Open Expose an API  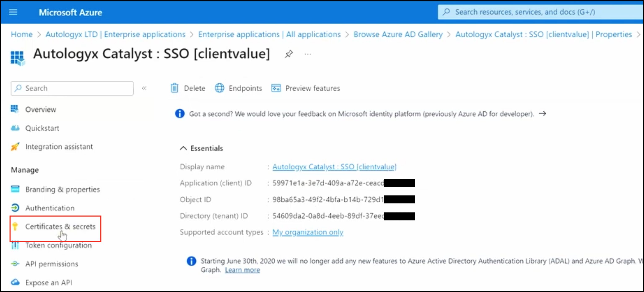tap(49, 283)
